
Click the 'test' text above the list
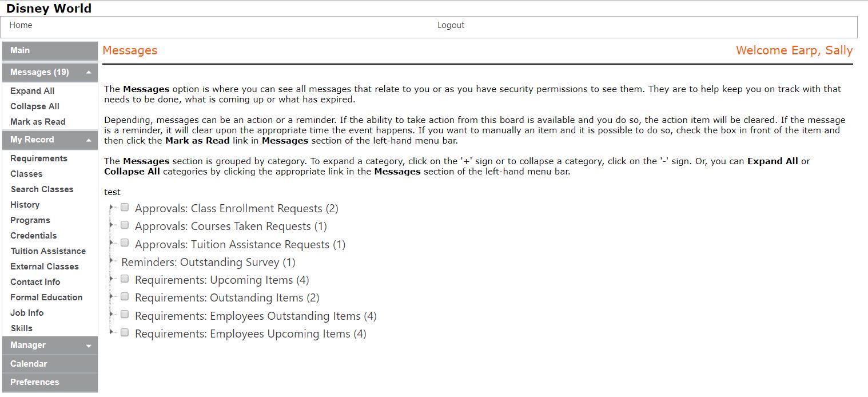pyautogui.click(x=113, y=192)
